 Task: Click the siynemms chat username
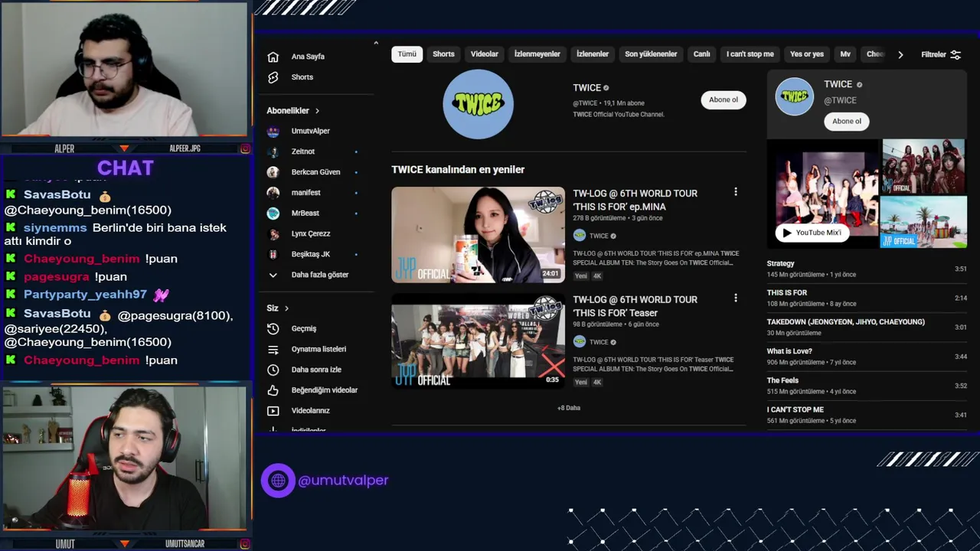point(55,228)
